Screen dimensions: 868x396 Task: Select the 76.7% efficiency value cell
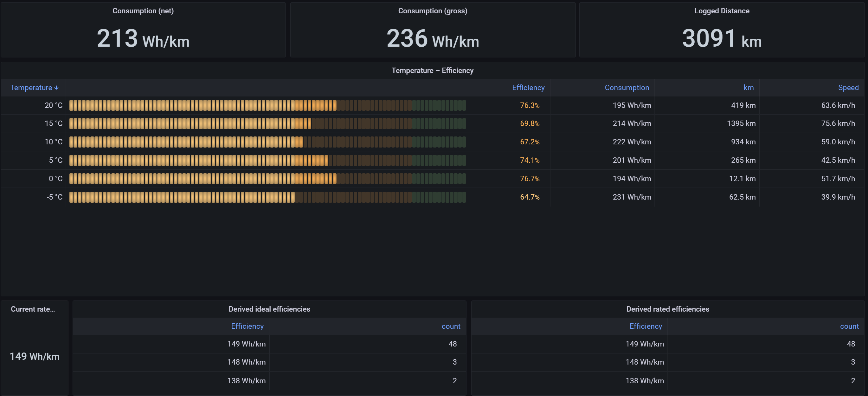coord(529,179)
